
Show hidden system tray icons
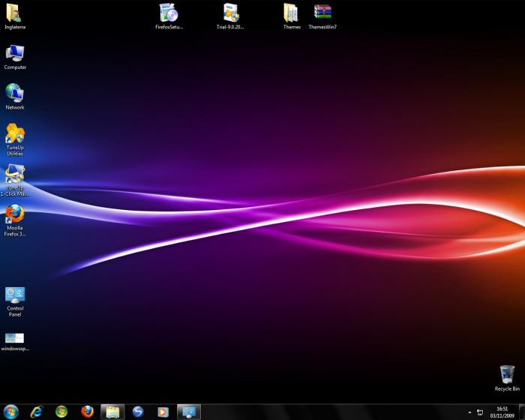tap(470, 412)
